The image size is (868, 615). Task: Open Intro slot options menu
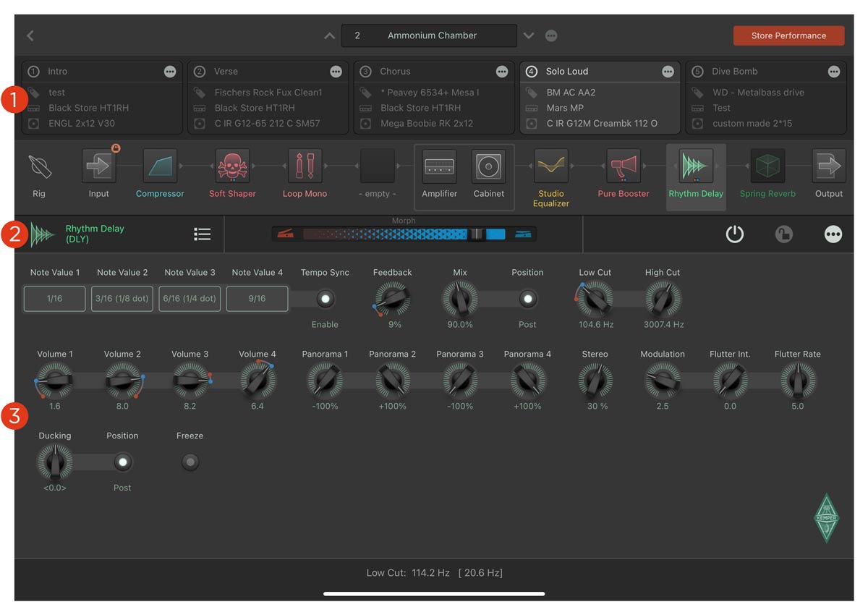[x=170, y=72]
